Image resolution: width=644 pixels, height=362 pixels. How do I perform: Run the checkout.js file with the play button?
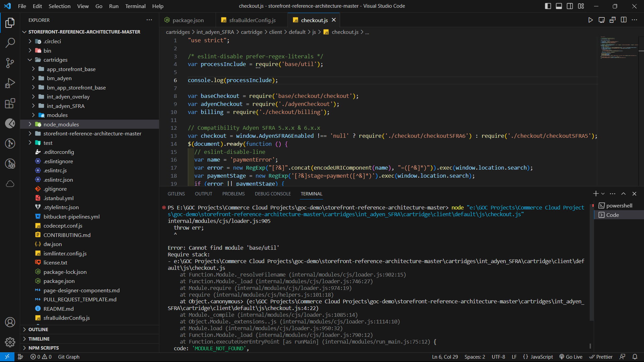click(x=591, y=20)
